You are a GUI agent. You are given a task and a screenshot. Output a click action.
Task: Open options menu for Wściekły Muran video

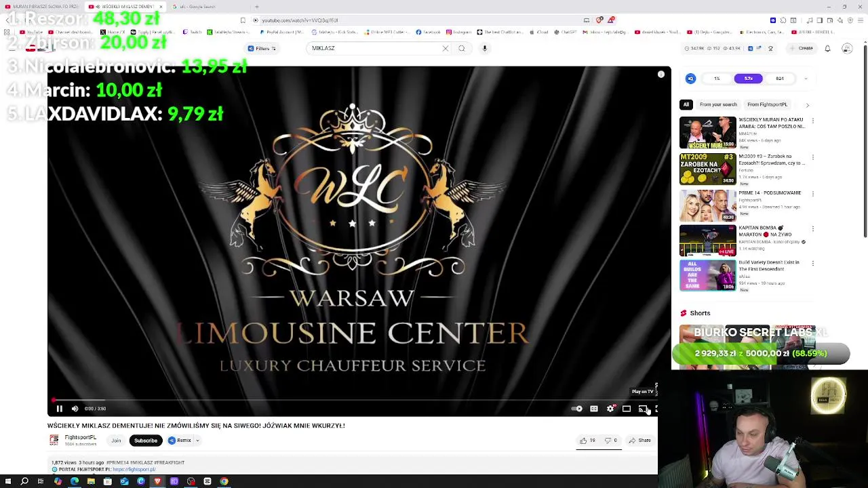[812, 121]
